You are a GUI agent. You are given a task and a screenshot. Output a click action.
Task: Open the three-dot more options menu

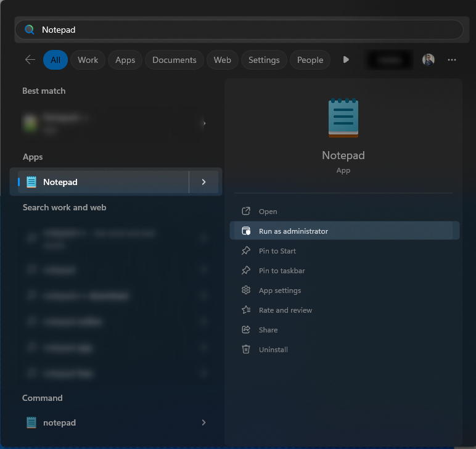pyautogui.click(x=452, y=60)
